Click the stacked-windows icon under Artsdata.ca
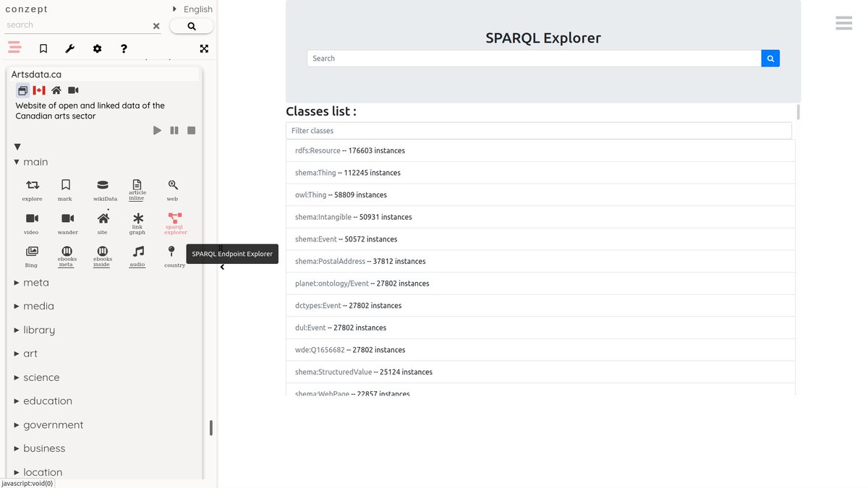868x488 pixels. click(22, 90)
